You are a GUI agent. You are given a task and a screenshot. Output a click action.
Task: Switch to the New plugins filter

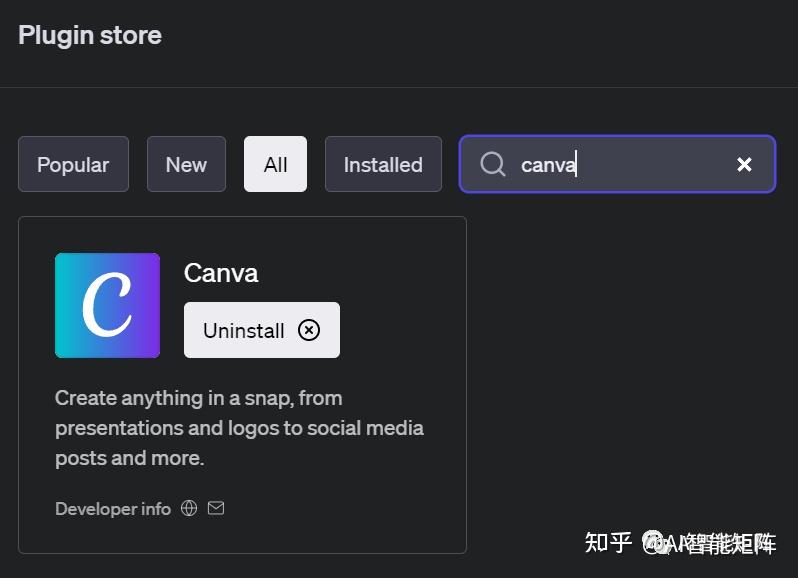tap(186, 164)
